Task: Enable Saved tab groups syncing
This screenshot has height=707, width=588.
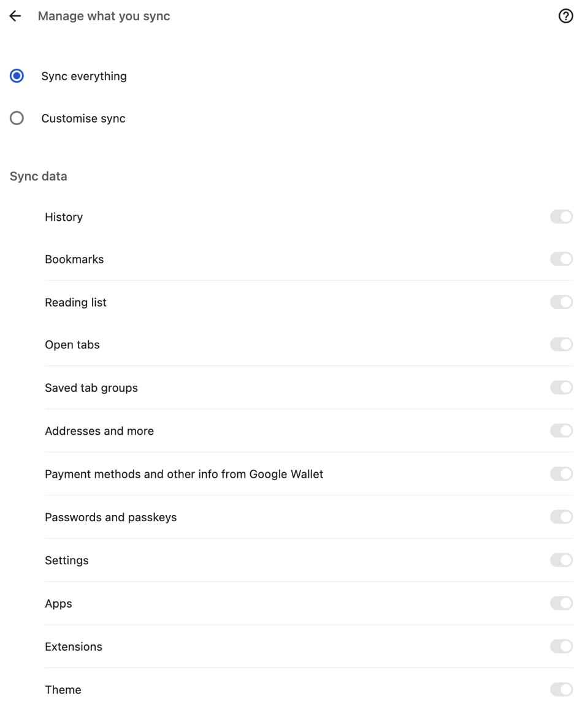Action: [561, 388]
